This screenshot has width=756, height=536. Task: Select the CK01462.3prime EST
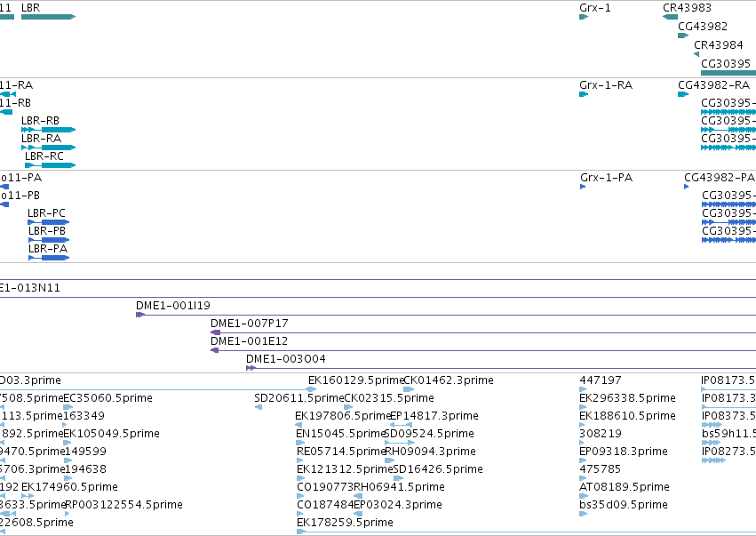[x=409, y=389]
